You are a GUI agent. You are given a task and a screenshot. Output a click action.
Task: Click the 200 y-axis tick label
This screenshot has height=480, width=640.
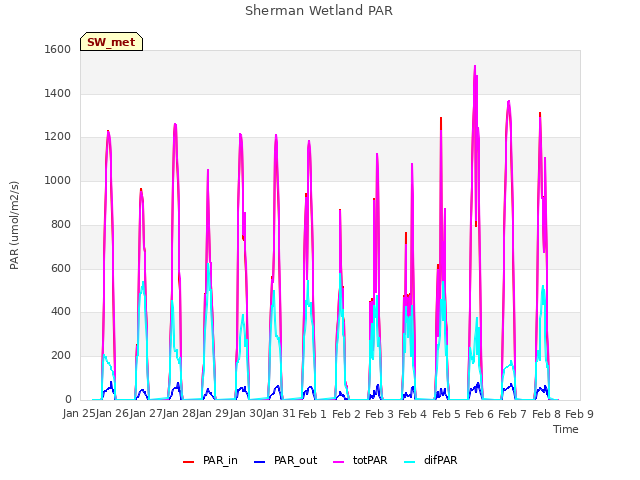pos(61,356)
